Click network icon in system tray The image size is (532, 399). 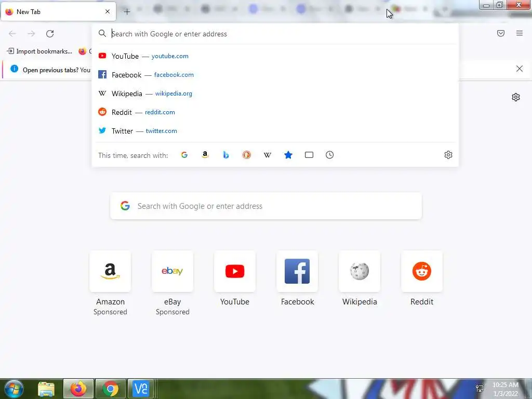[x=480, y=389]
